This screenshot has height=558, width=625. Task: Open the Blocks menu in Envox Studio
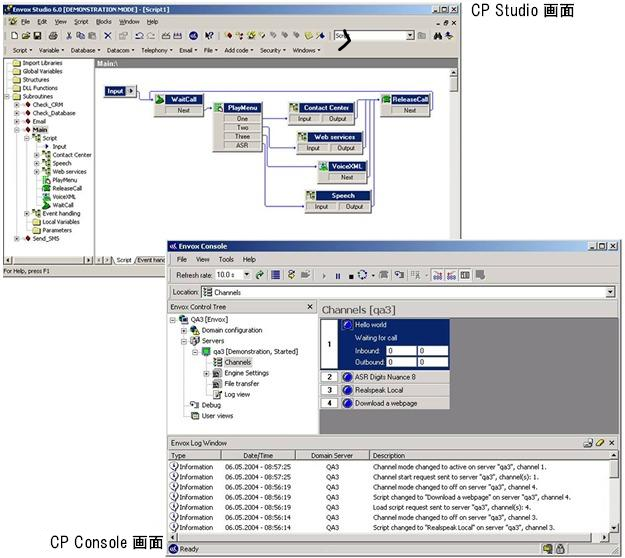tap(104, 22)
